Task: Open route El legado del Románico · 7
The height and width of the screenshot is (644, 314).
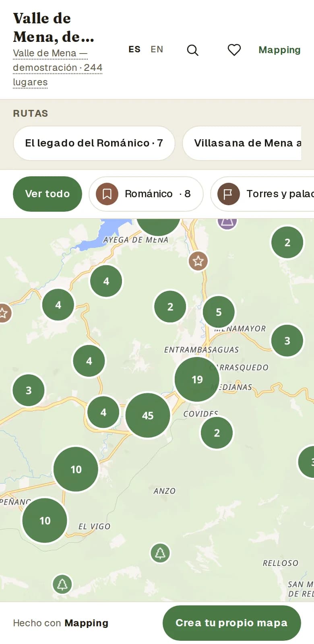Action: [x=94, y=143]
